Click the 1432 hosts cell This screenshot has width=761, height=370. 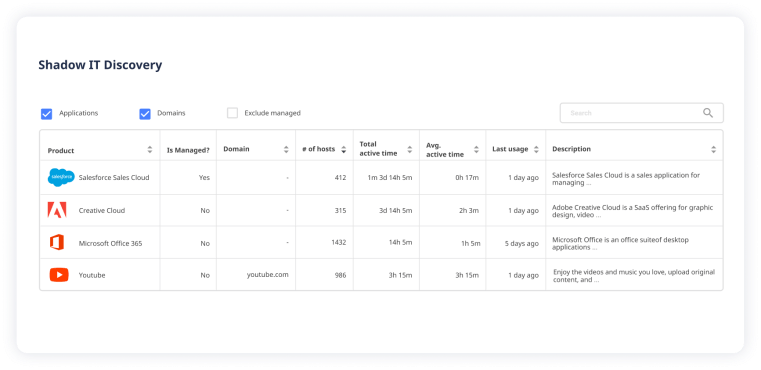339,243
